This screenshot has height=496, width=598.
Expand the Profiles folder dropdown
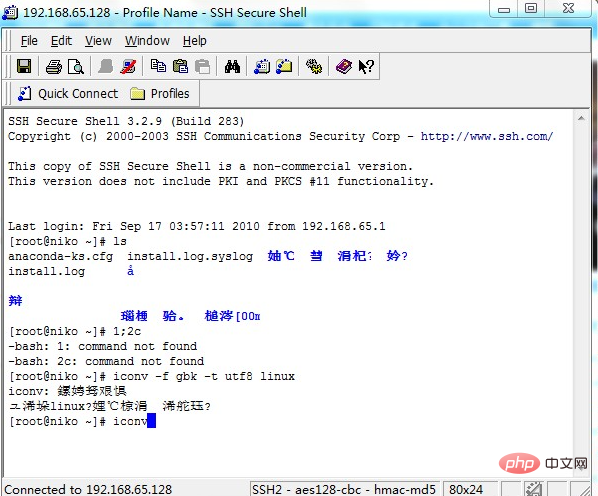160,93
